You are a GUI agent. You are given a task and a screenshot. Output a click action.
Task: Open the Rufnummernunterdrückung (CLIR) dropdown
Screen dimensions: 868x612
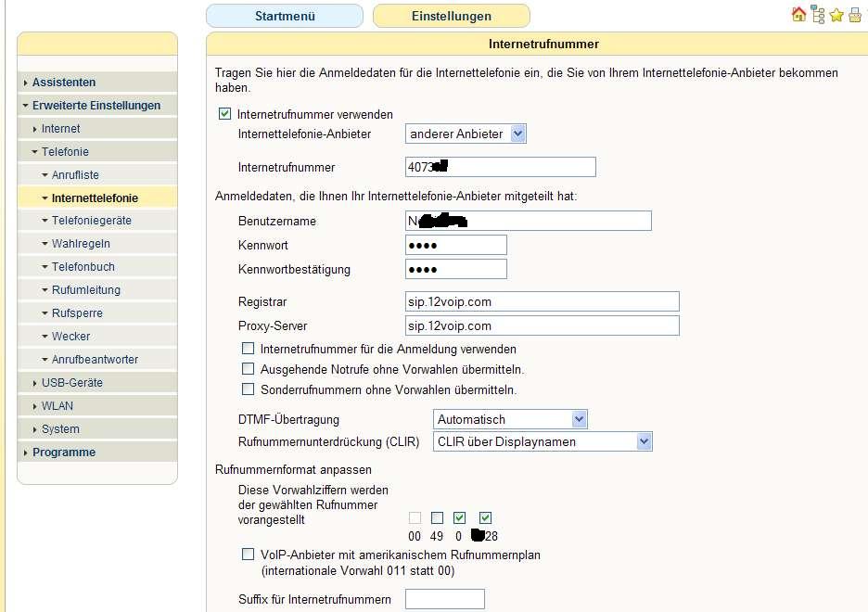point(542,442)
